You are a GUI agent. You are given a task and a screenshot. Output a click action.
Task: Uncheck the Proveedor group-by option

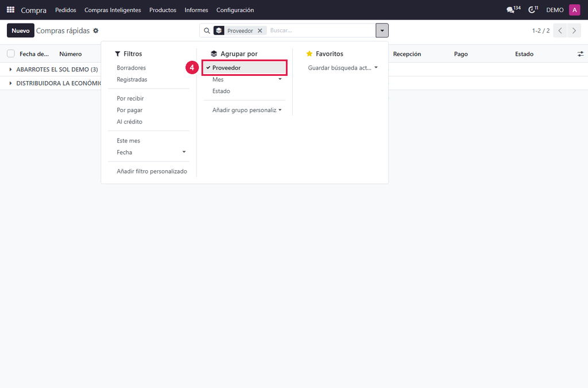click(x=245, y=68)
